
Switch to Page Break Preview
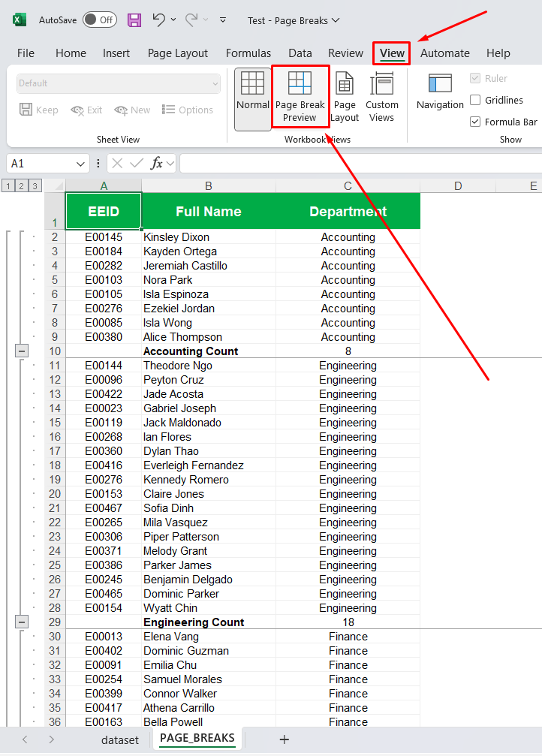(x=300, y=97)
